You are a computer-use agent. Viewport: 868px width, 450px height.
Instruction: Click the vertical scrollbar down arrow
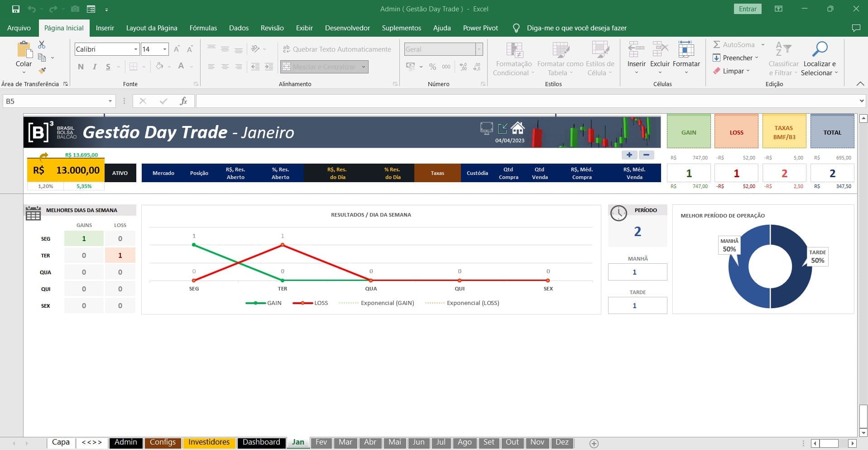point(863,432)
